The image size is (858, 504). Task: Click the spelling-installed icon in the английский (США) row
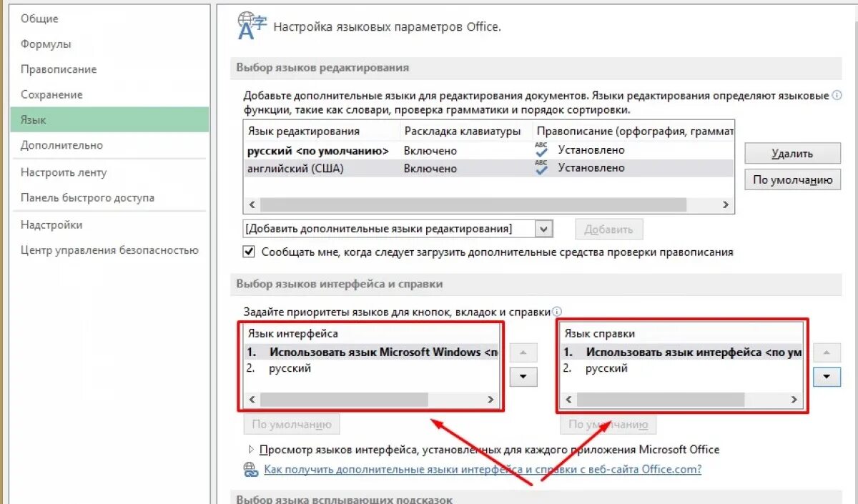coord(541,168)
